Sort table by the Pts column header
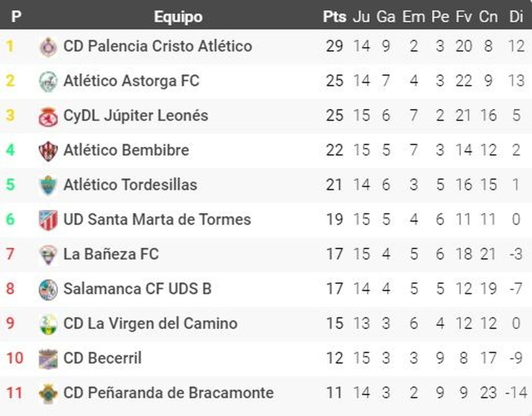 pos(334,17)
